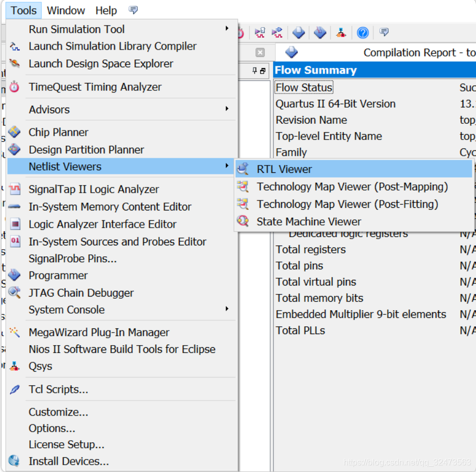The image size is (476, 472).
Task: Click the Logic Analyzer Interface Editor icon
Action: tap(15, 224)
